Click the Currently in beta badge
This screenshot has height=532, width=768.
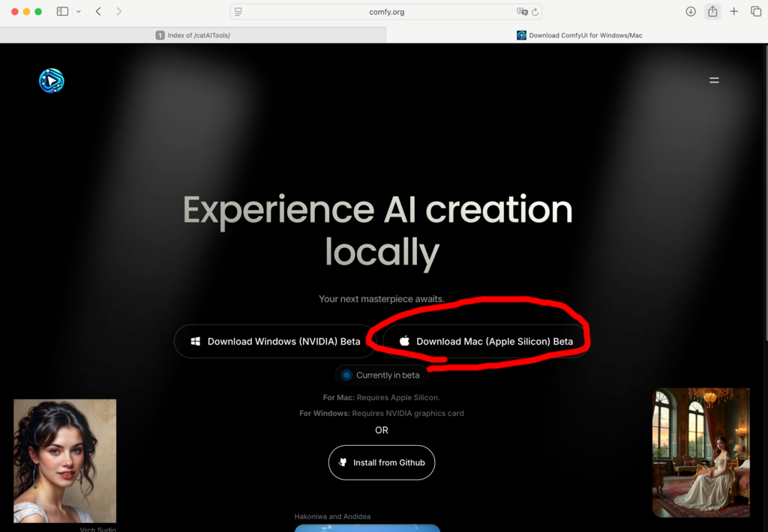[382, 375]
